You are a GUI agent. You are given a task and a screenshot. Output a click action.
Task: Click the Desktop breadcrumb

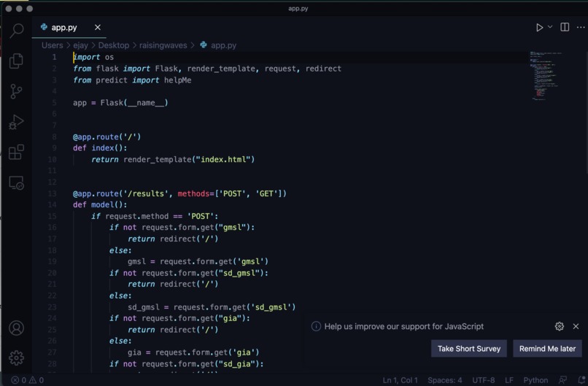[x=114, y=45]
